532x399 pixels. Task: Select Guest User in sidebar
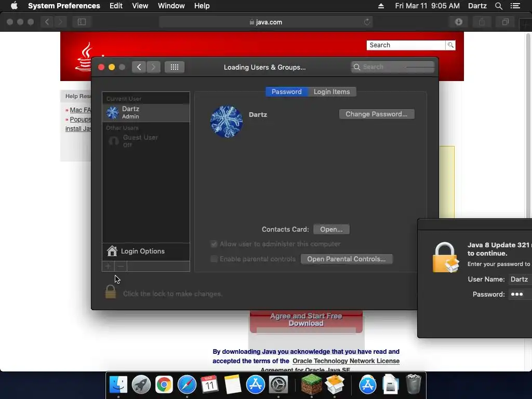click(146, 141)
